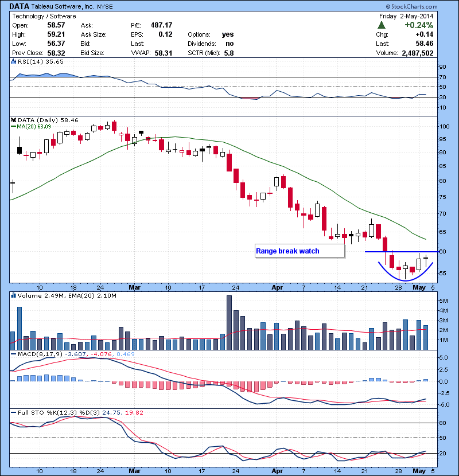Click the 'Apr' label on price chart axis
Viewport: 459px width, 476px height.
[277, 287]
